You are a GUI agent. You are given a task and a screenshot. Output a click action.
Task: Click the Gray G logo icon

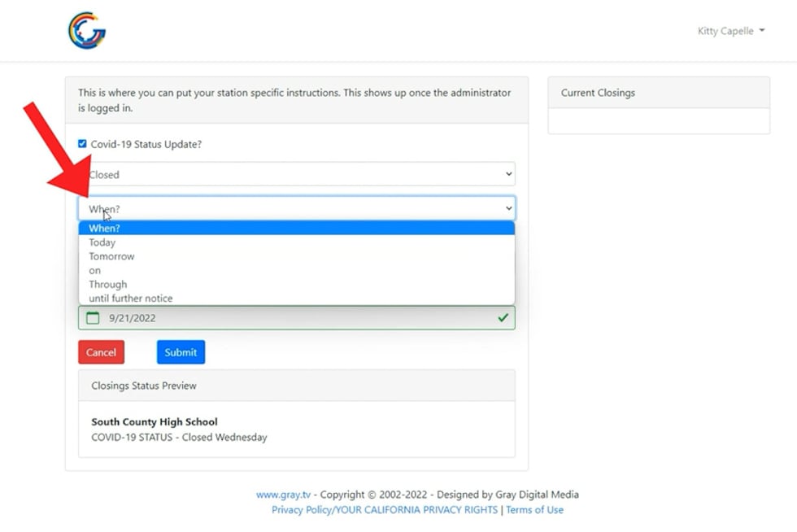87,31
